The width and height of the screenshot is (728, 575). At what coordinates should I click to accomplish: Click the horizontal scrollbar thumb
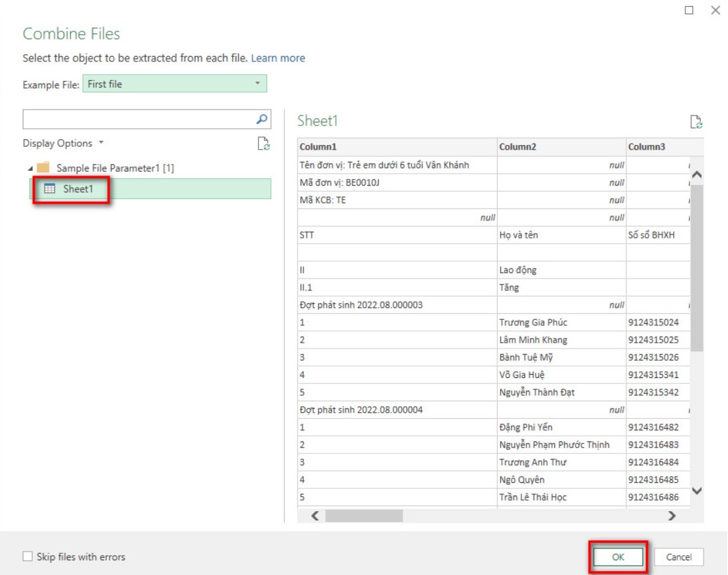(364, 516)
